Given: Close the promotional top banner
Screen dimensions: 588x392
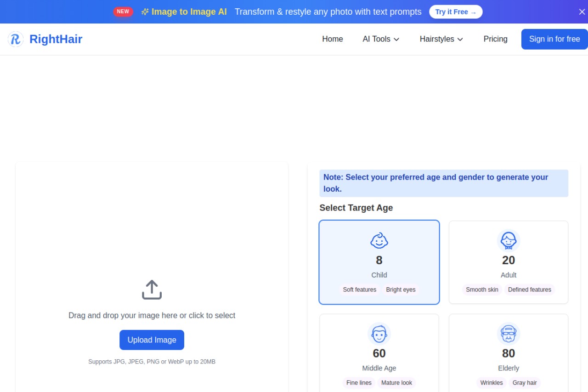Looking at the screenshot, I should [x=582, y=12].
